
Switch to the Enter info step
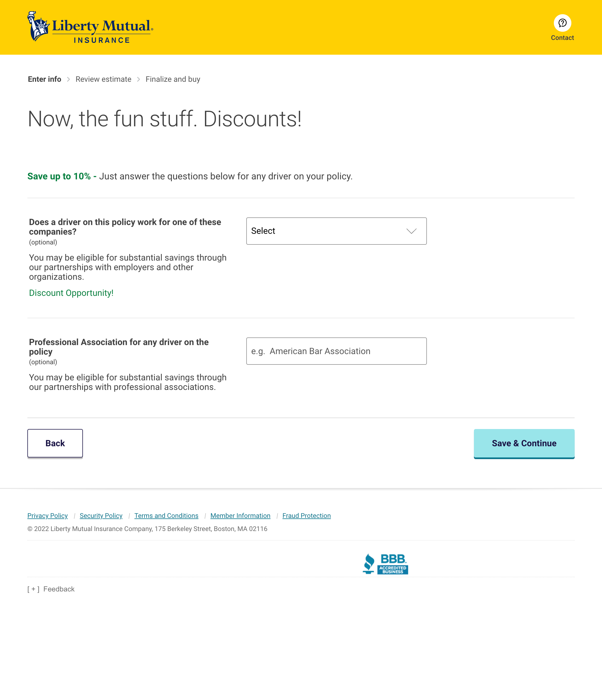click(44, 79)
